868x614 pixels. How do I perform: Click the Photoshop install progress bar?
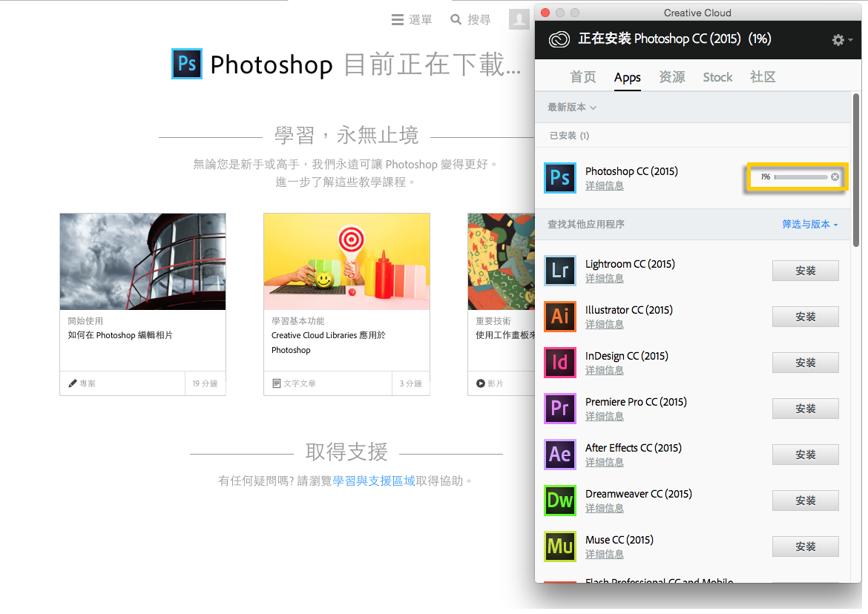tap(800, 177)
